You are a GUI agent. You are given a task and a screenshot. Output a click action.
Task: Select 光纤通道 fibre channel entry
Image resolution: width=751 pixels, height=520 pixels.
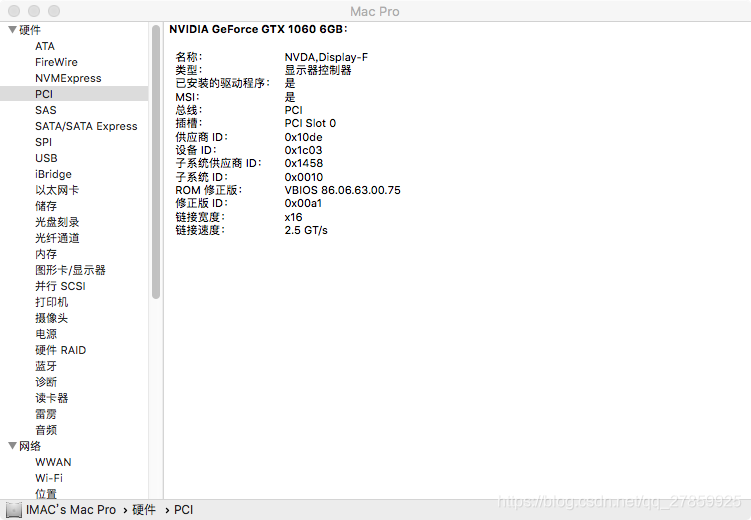57,238
